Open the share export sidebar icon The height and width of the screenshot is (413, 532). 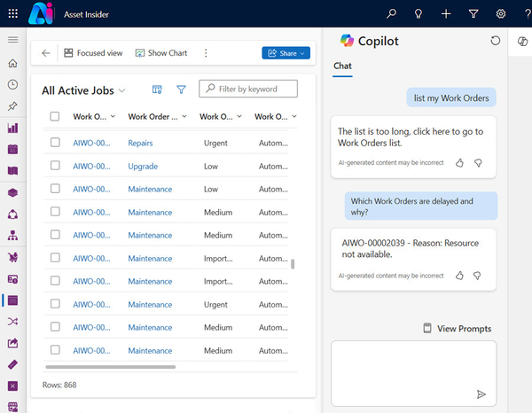13,343
